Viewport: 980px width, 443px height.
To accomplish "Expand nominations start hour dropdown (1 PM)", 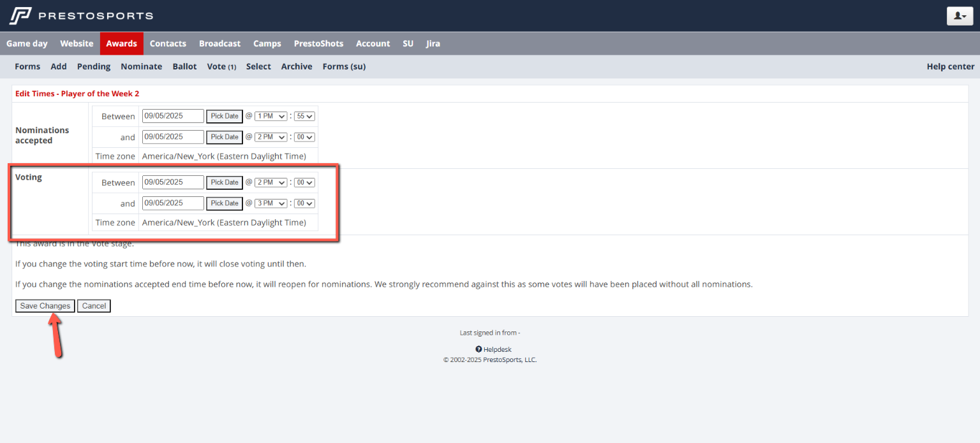I will point(271,116).
